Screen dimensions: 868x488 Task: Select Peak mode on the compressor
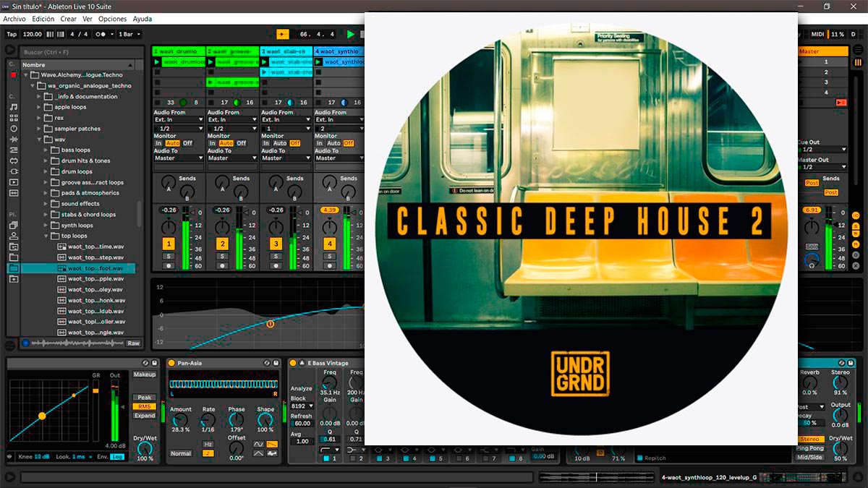(x=144, y=398)
